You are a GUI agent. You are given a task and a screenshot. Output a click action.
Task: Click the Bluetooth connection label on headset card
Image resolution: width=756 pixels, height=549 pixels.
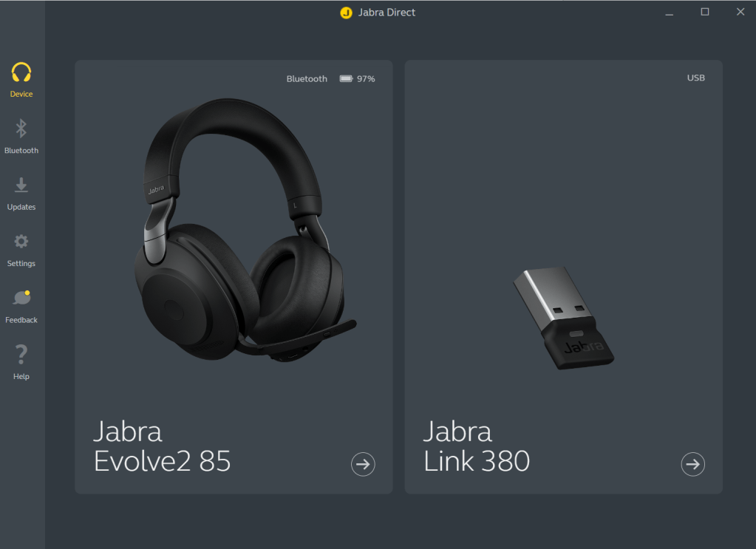coord(307,78)
